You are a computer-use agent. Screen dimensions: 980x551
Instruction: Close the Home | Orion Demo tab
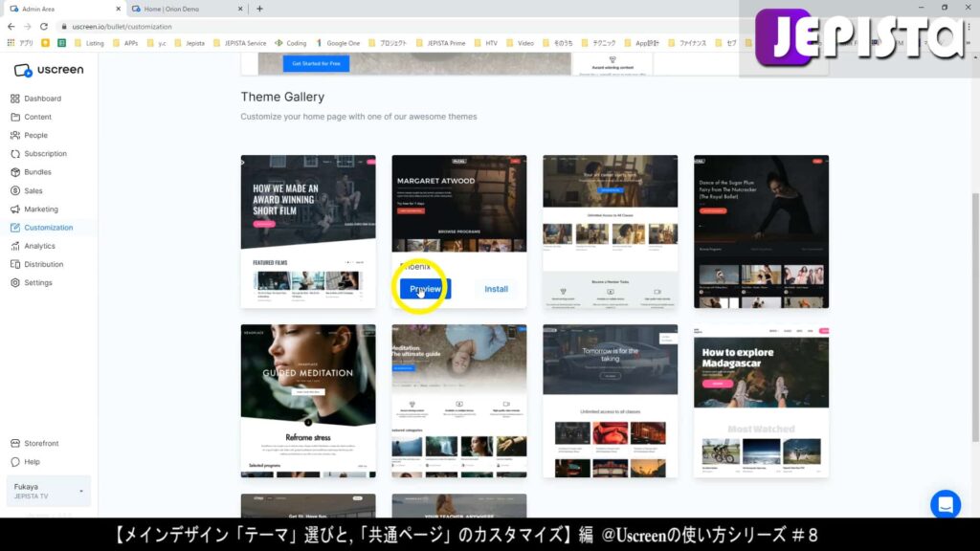(240, 9)
